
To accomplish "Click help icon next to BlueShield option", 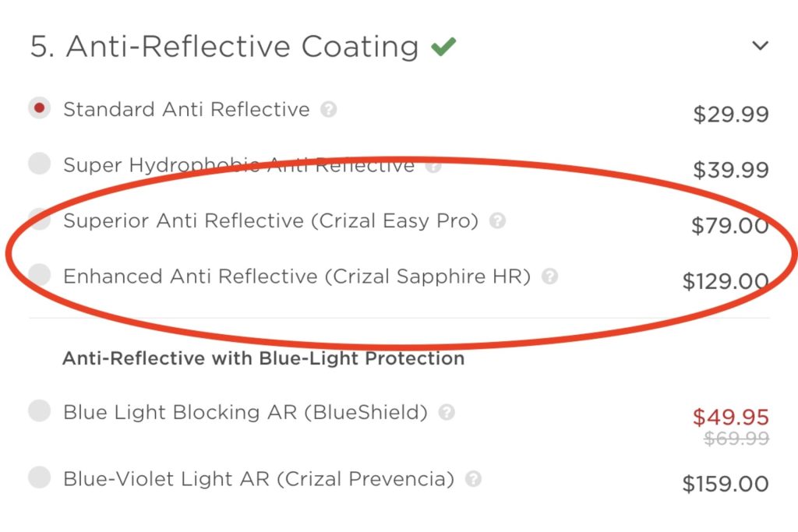I will point(448,414).
